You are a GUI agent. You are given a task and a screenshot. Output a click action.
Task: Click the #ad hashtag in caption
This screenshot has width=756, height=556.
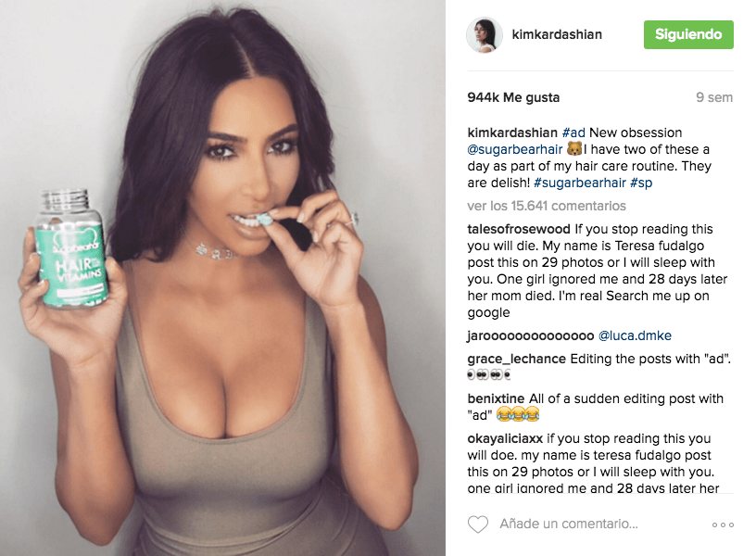tap(573, 133)
